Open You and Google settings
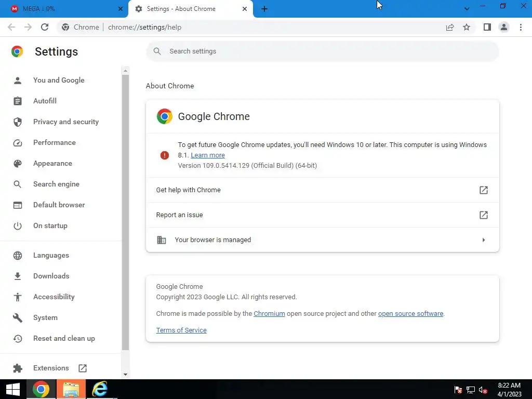Image resolution: width=532 pixels, height=399 pixels. click(59, 80)
